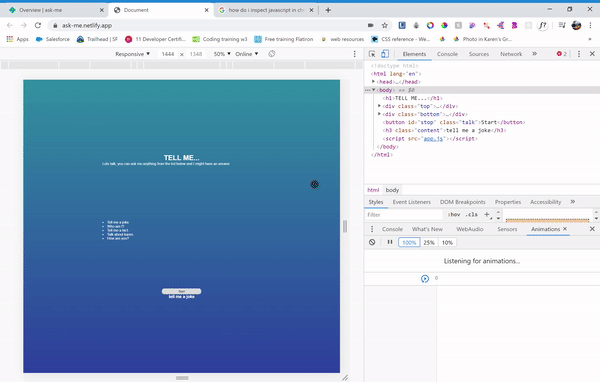Click the Start button on the page

181,291
